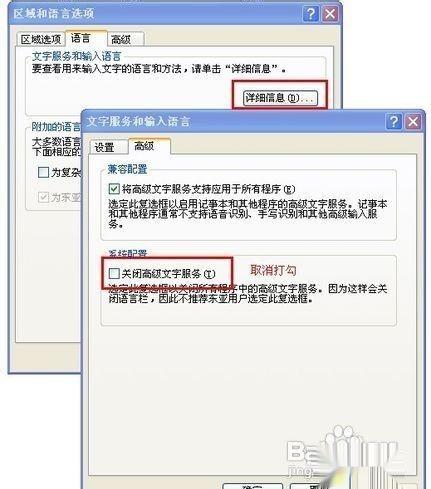Image resolution: width=431 pixels, height=489 pixels.
Task: Select the 语言 tab
Action: click(81, 38)
